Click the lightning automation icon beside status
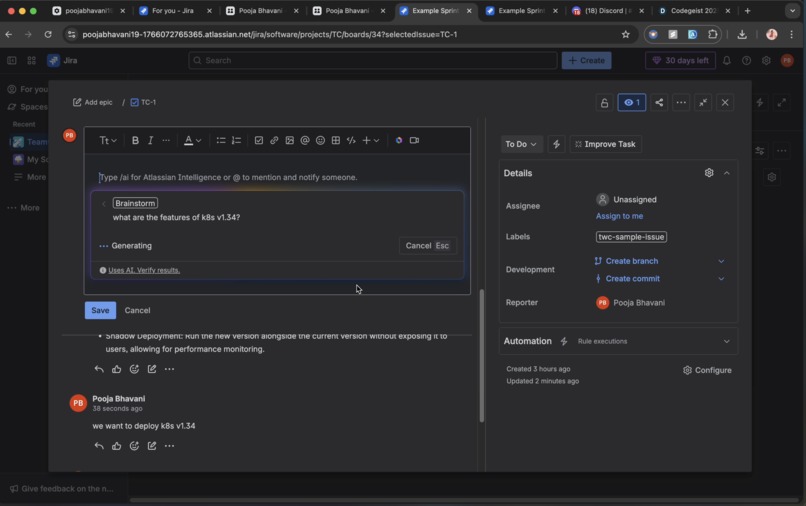This screenshot has width=806, height=506. pos(556,144)
